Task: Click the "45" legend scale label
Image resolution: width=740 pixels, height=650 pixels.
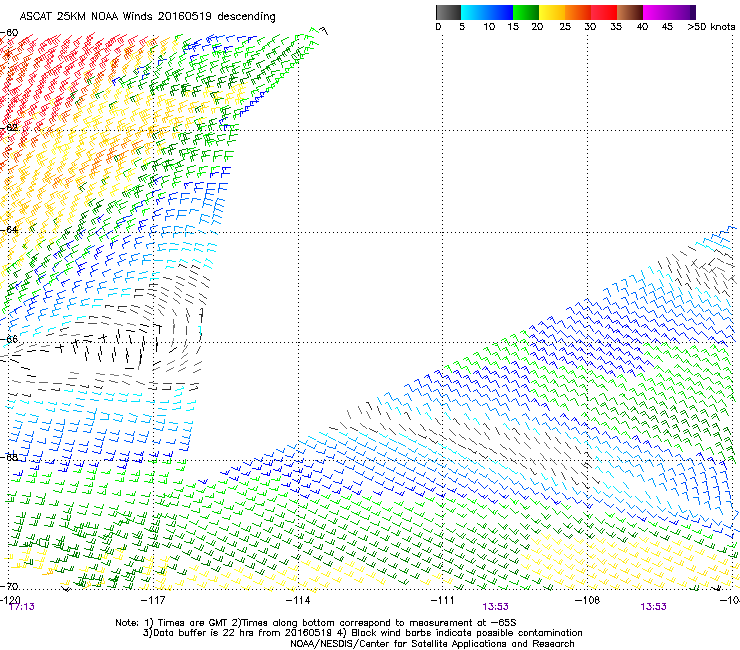Action: 667,27
